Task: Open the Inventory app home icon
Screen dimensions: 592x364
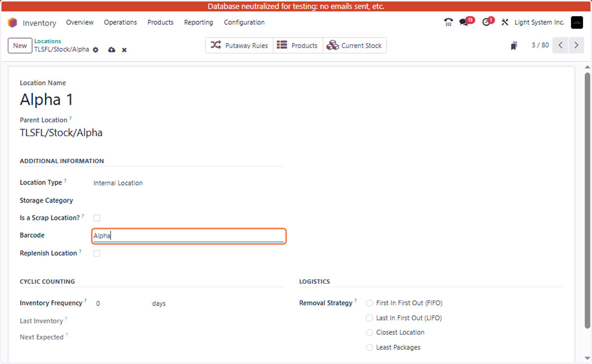Action: [12, 23]
